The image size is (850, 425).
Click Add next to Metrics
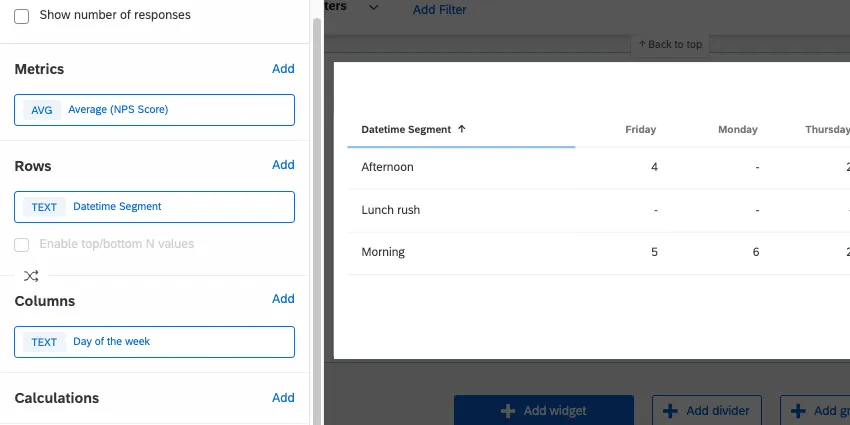(x=283, y=69)
